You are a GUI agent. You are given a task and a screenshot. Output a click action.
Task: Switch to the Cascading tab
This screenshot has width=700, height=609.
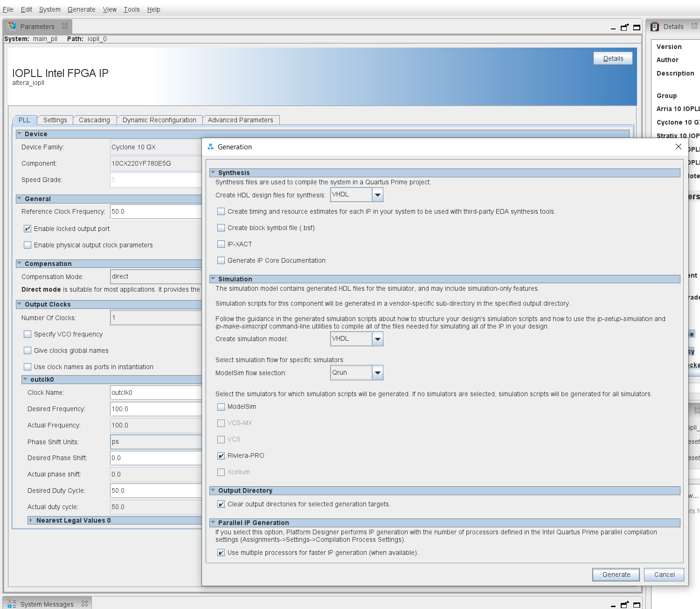pos(95,120)
